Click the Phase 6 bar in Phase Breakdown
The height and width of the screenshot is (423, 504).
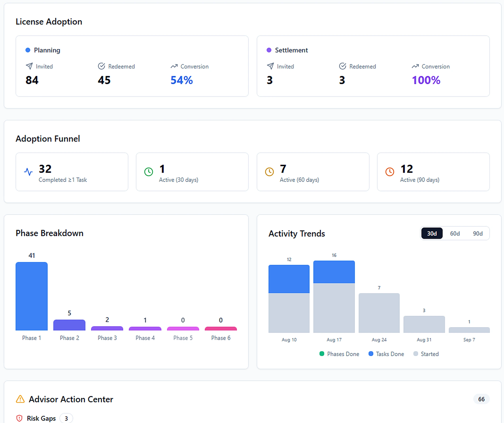(x=221, y=328)
